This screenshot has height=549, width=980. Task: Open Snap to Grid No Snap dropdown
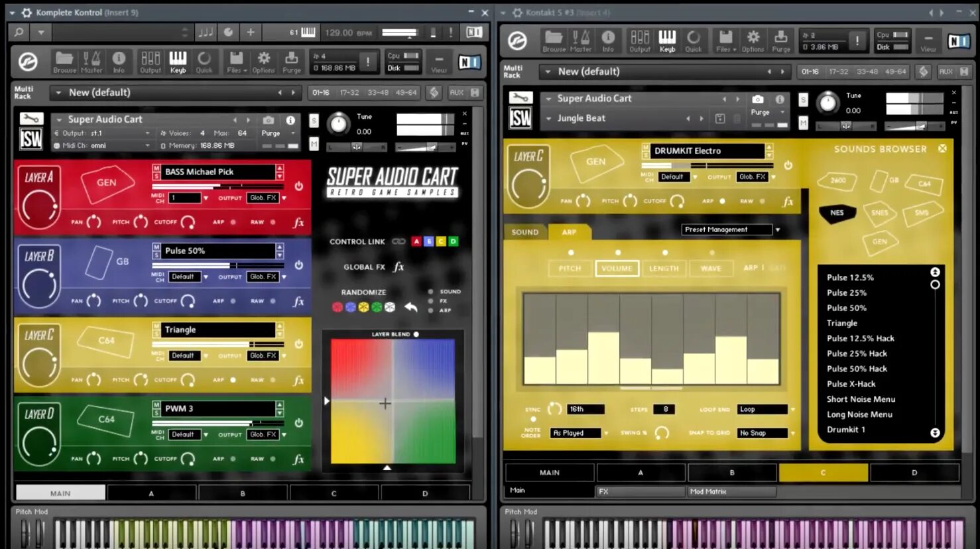click(765, 433)
